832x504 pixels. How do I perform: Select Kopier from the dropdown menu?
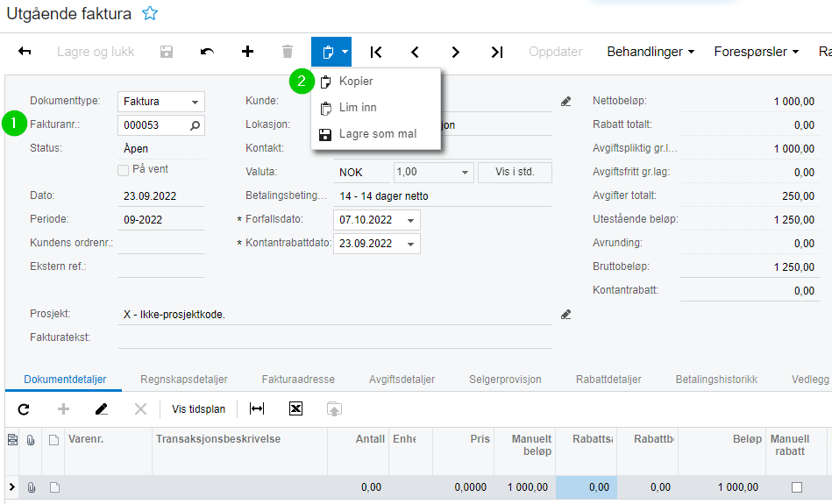(x=376, y=82)
